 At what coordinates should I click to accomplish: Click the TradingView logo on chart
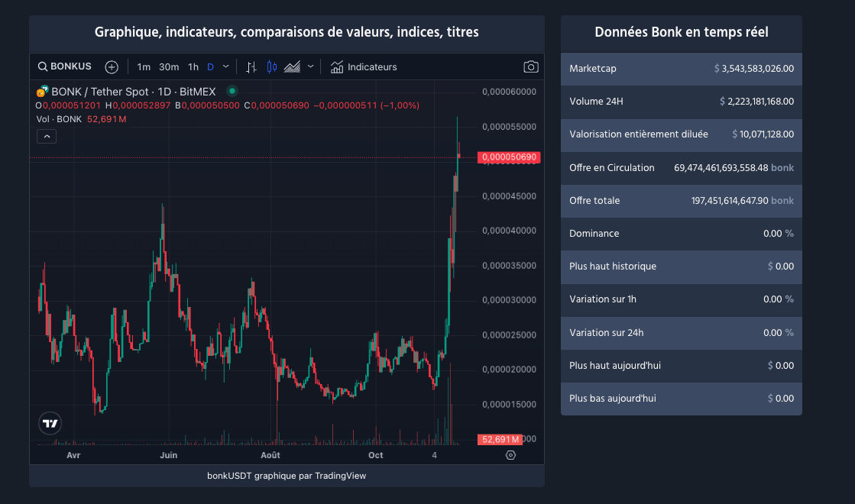[x=50, y=423]
